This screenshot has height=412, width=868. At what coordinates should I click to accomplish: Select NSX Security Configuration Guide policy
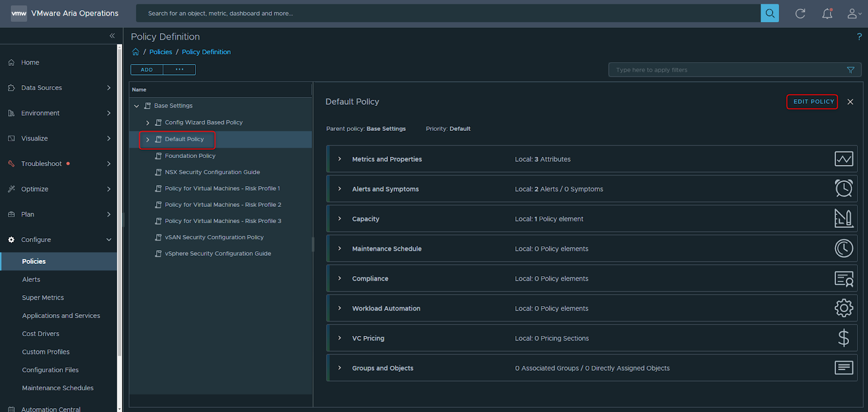[212, 172]
